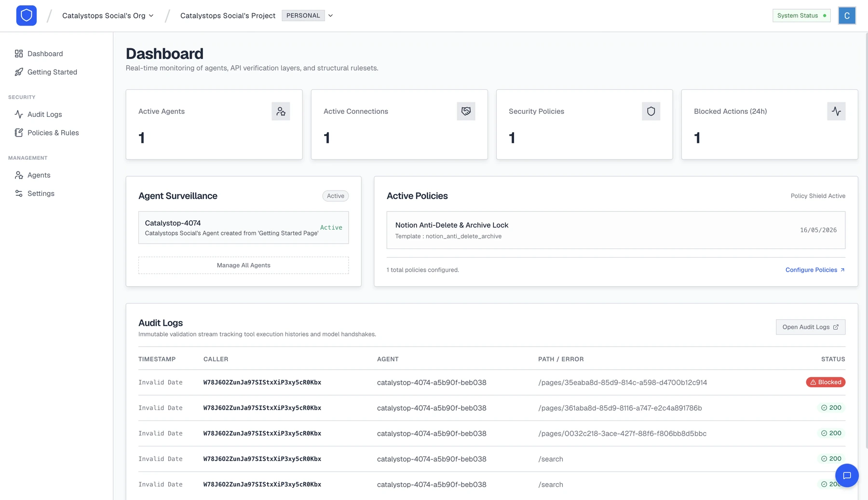
Task: Click the System Status indicator
Action: tap(801, 15)
